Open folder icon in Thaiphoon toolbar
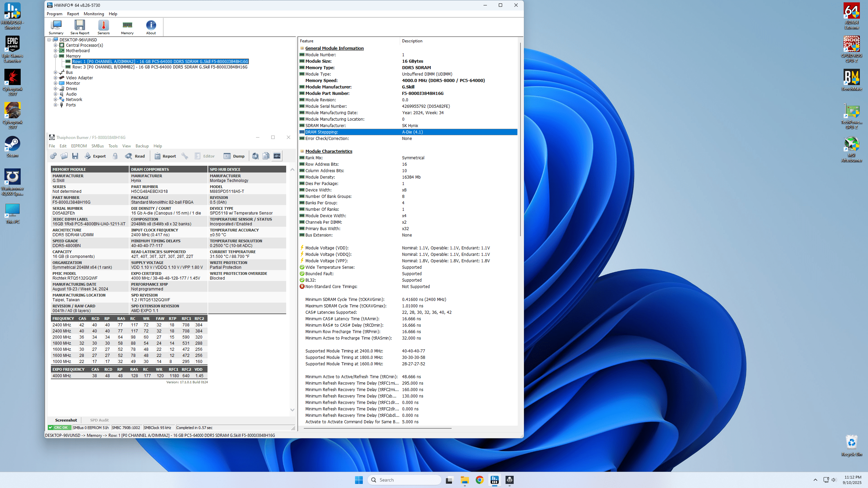This screenshot has height=488, width=868. coord(64,156)
